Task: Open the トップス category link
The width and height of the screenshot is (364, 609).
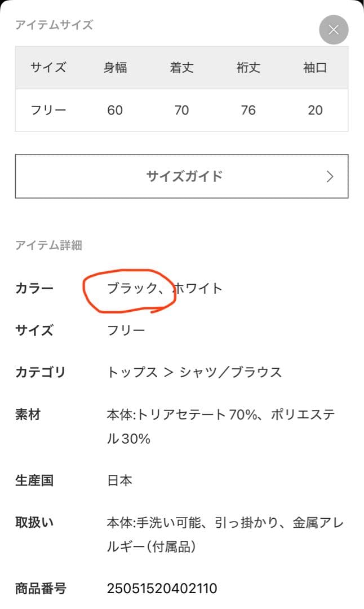Action: point(132,372)
